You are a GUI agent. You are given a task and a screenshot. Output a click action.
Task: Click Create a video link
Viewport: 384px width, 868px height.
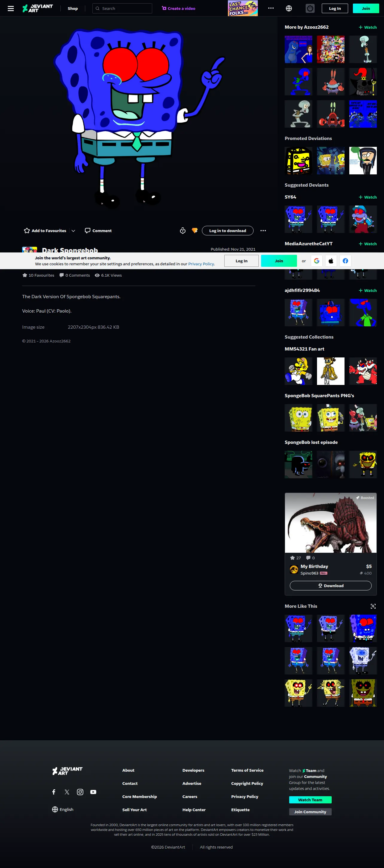point(179,8)
